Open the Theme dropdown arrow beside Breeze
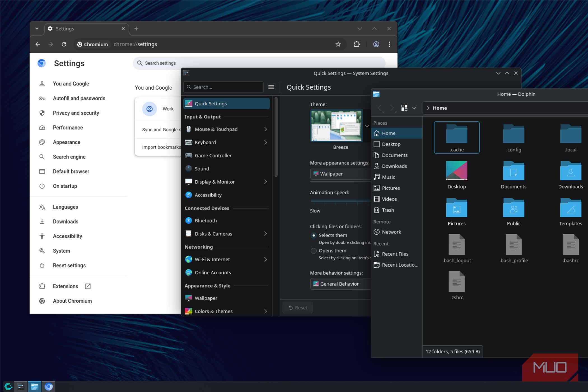This screenshot has width=588, height=392. [367, 126]
